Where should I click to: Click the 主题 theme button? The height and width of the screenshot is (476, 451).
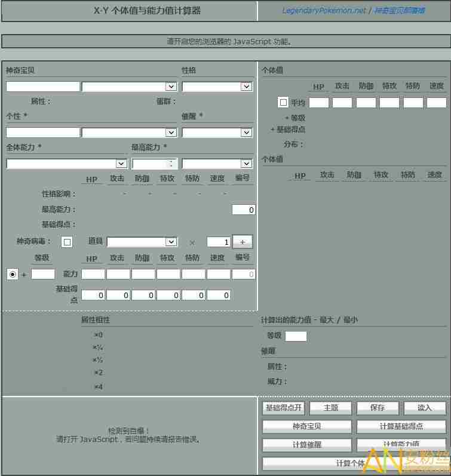331,408
